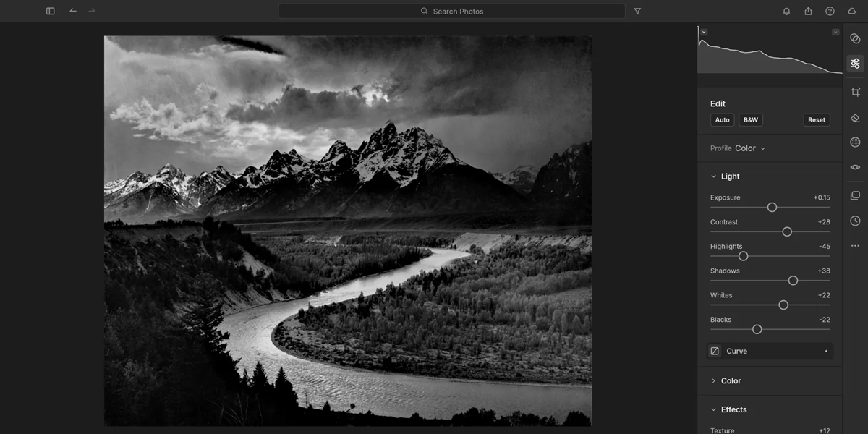Click the redo arrow in top bar
Screen dimensions: 868x434
coord(92,11)
